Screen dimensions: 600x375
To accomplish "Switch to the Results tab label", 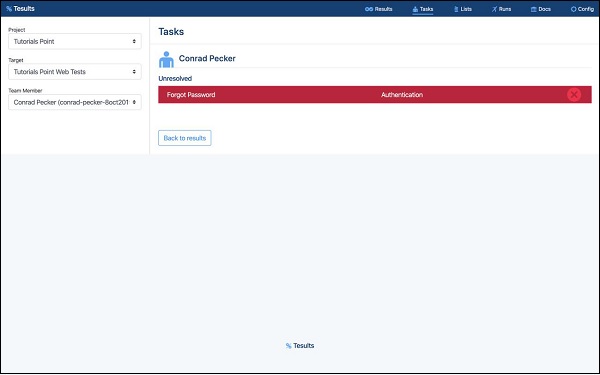I will [x=383, y=9].
